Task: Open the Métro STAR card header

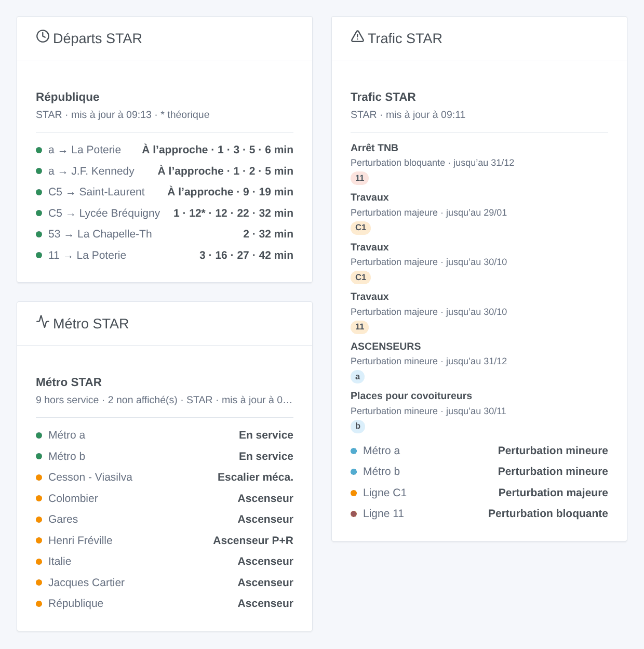Action: pos(165,324)
